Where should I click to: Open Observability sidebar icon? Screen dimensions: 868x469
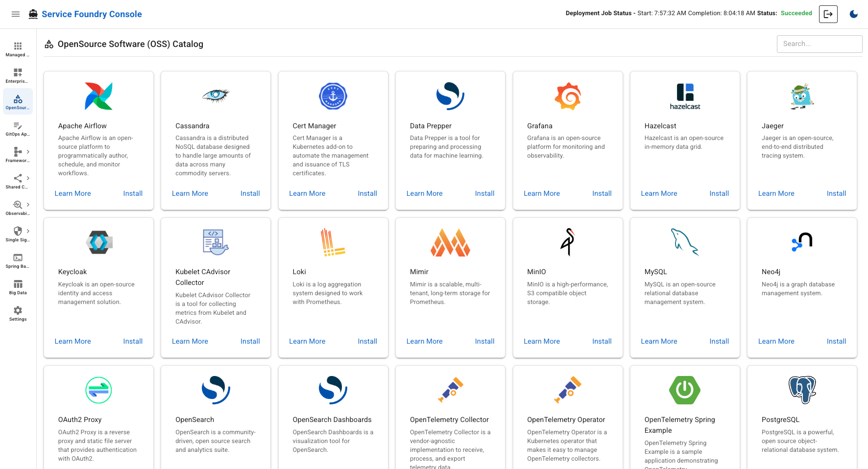[x=18, y=204]
